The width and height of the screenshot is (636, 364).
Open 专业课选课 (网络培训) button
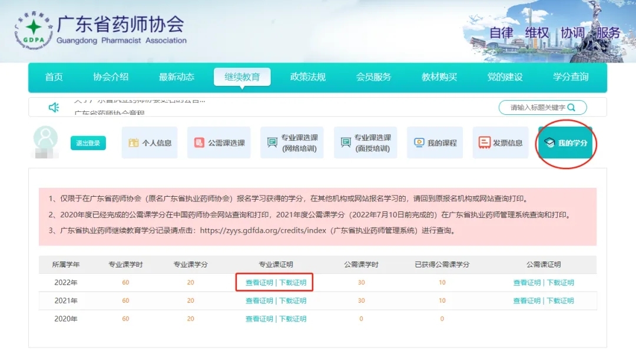(291, 143)
